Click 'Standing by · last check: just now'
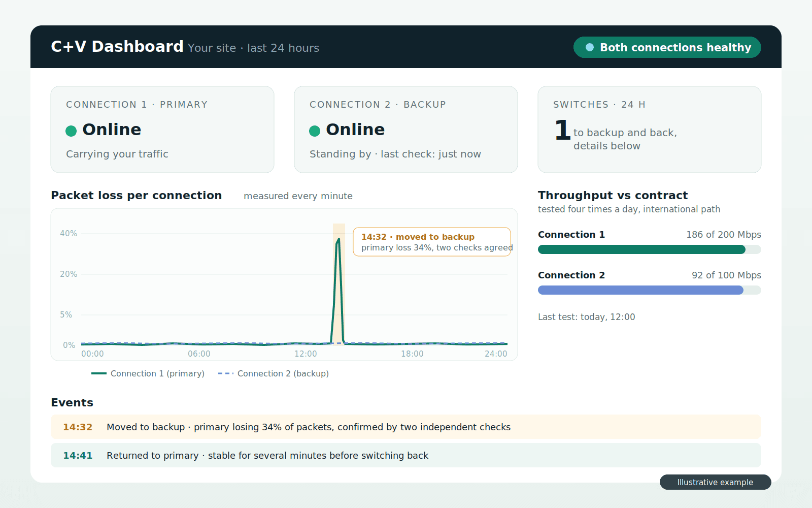The image size is (812, 508). pos(395,154)
